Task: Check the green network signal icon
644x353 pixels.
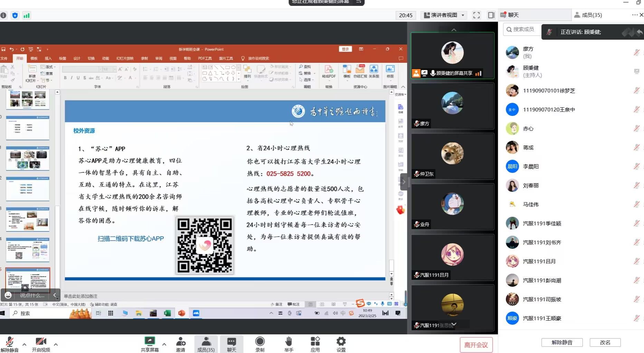Action: [27, 15]
